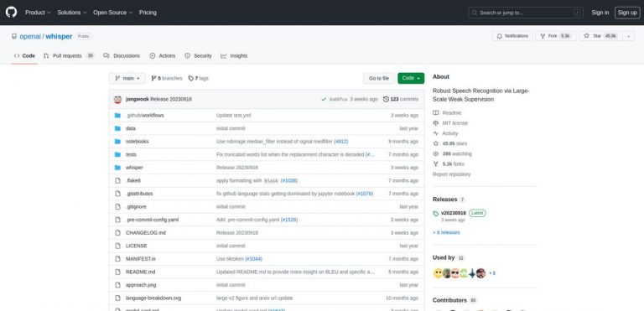
Task: Open the openai owner link
Action: point(30,36)
